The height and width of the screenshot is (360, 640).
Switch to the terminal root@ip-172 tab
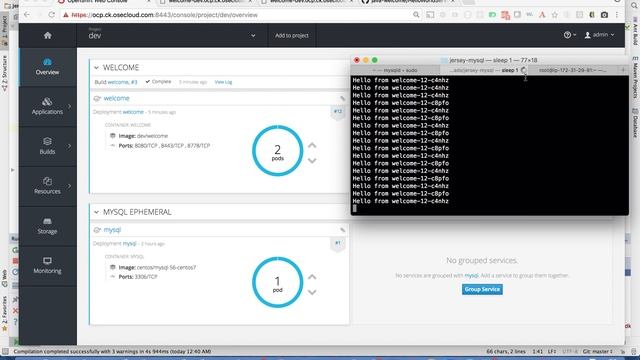coord(573,70)
